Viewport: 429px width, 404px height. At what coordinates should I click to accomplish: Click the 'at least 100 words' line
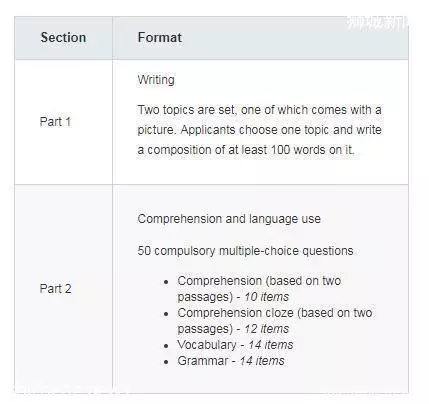(246, 150)
